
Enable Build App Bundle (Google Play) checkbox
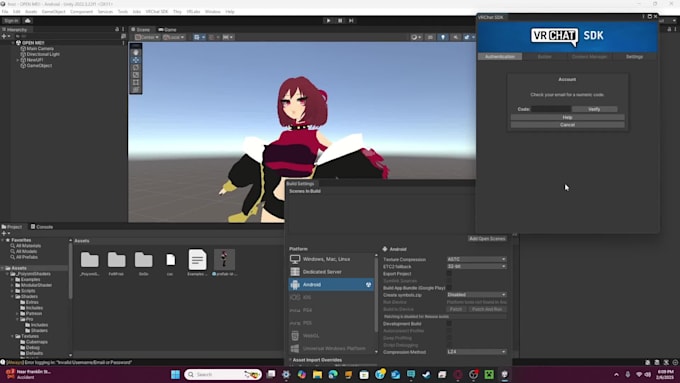point(449,288)
